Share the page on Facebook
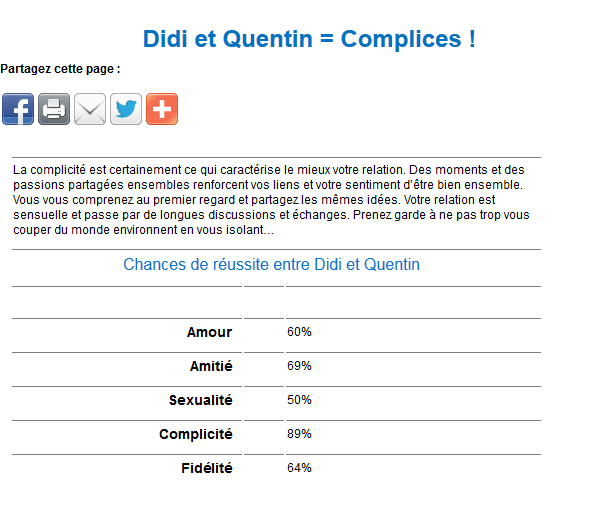 pyautogui.click(x=18, y=109)
